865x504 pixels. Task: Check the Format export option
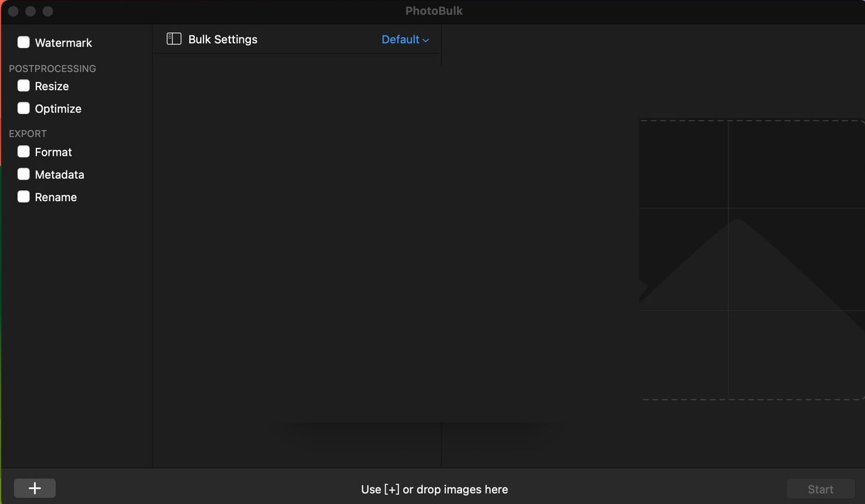[x=23, y=152]
